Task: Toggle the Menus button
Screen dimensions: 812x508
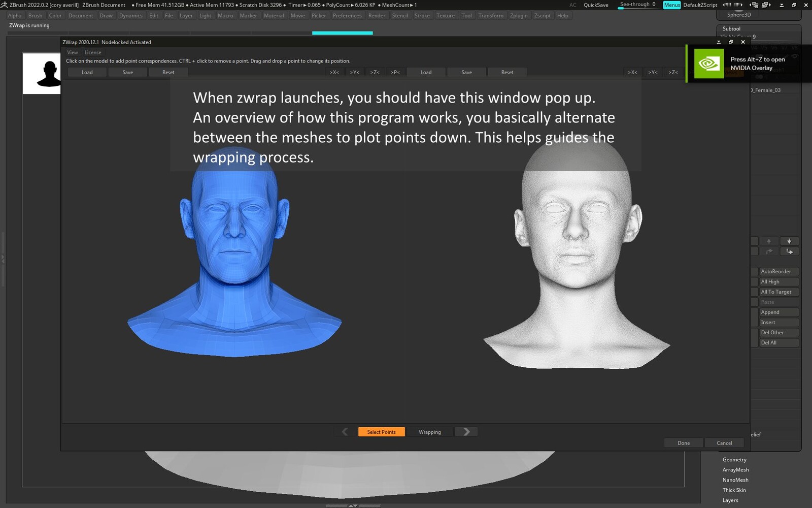Action: (671, 5)
